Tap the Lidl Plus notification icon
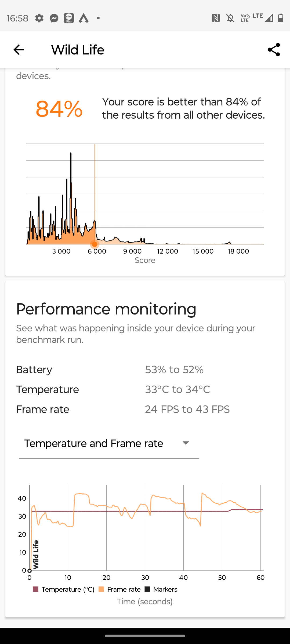Viewport: 290px width, 644px height. (69, 18)
